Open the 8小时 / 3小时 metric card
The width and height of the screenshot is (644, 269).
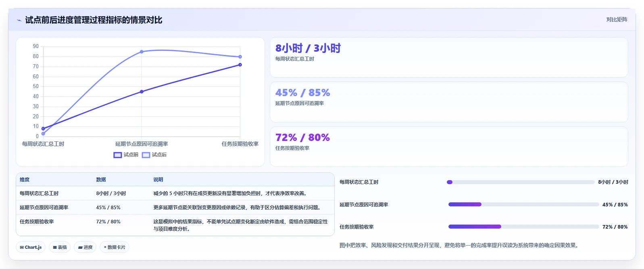tap(449, 57)
